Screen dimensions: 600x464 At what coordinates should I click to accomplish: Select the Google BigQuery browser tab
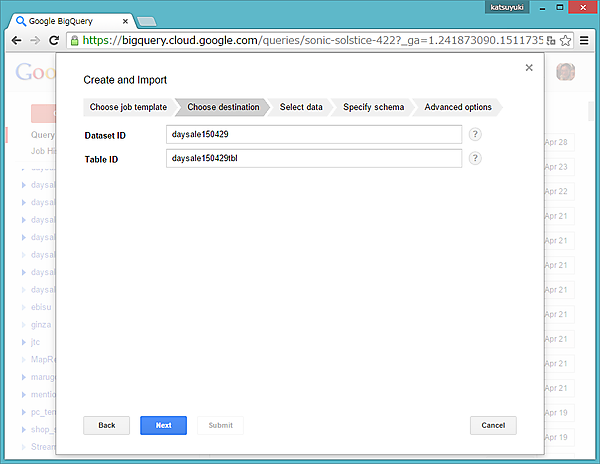pyautogui.click(x=71, y=21)
